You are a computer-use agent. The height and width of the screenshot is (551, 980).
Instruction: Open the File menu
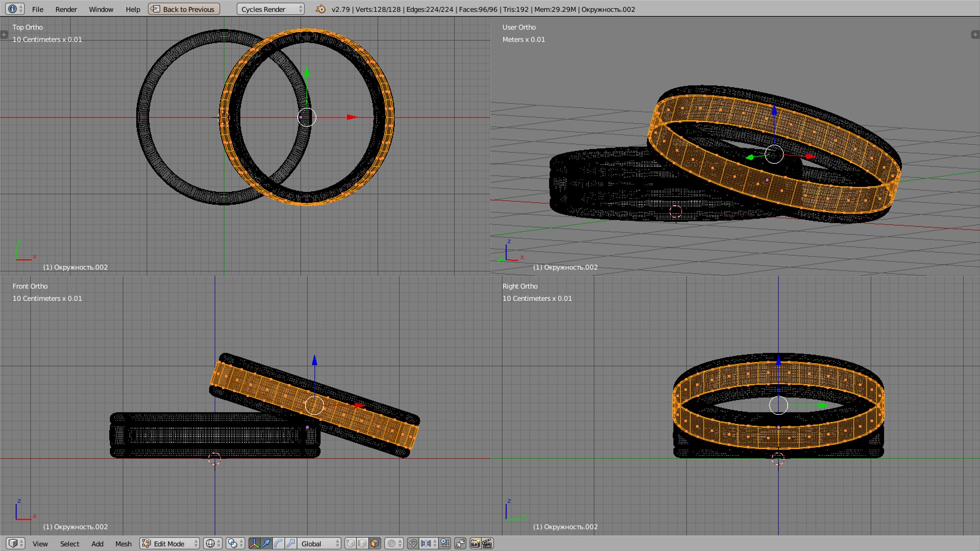point(37,9)
